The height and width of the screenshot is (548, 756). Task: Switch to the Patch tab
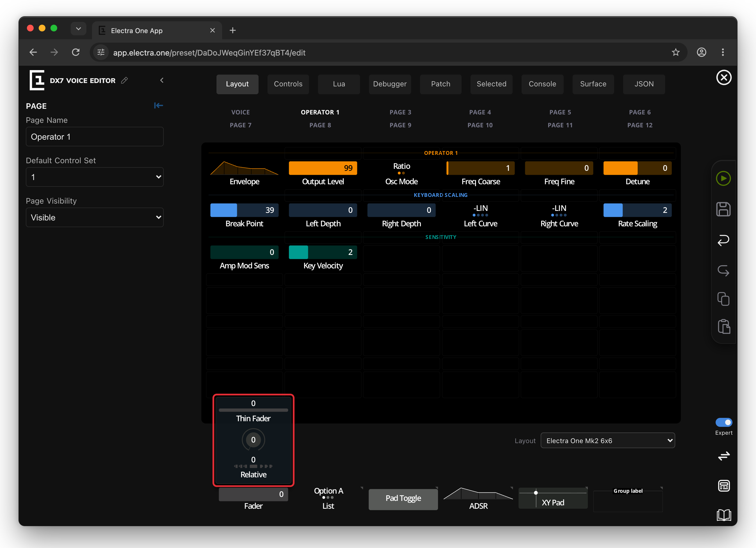tap(441, 84)
